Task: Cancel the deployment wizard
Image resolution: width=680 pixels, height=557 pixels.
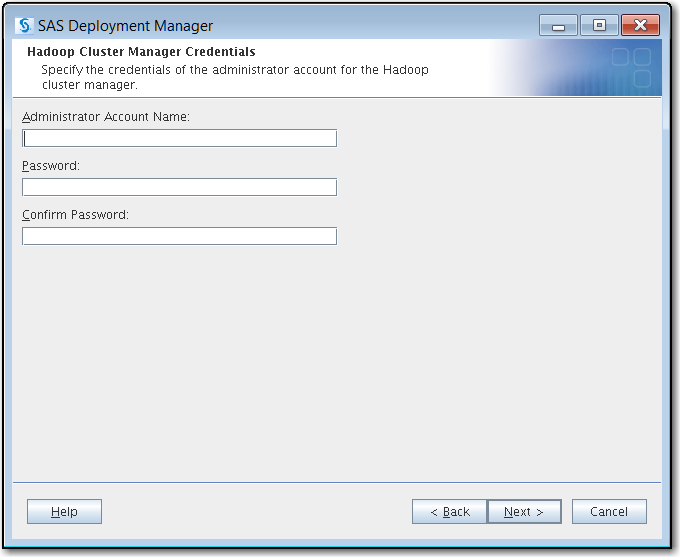Action: [609, 511]
